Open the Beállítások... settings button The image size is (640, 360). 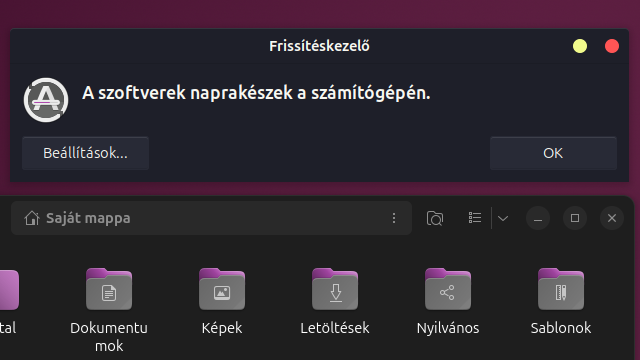coord(85,153)
